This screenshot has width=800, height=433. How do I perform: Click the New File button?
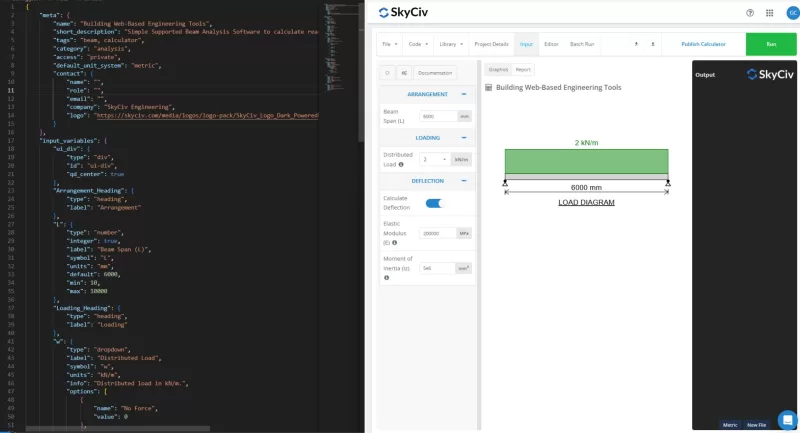(x=756, y=425)
